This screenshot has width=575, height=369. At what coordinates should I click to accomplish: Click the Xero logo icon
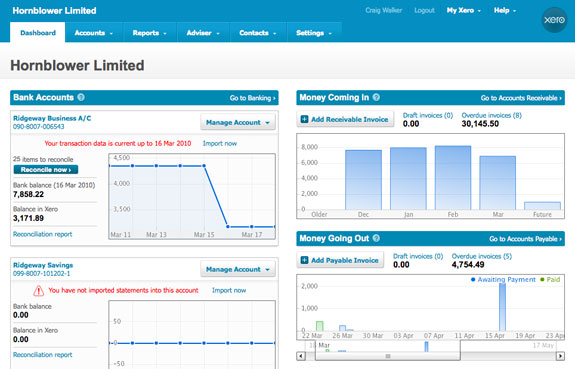click(554, 20)
